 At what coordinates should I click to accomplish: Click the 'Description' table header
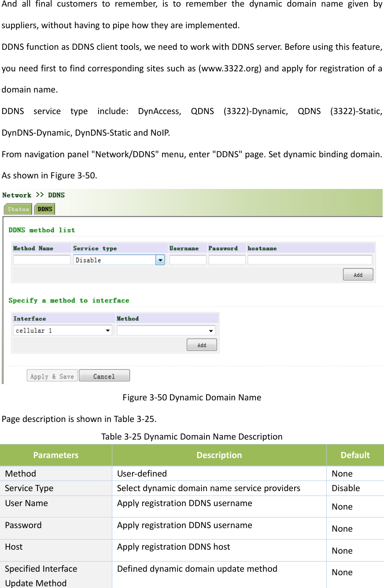(x=219, y=455)
